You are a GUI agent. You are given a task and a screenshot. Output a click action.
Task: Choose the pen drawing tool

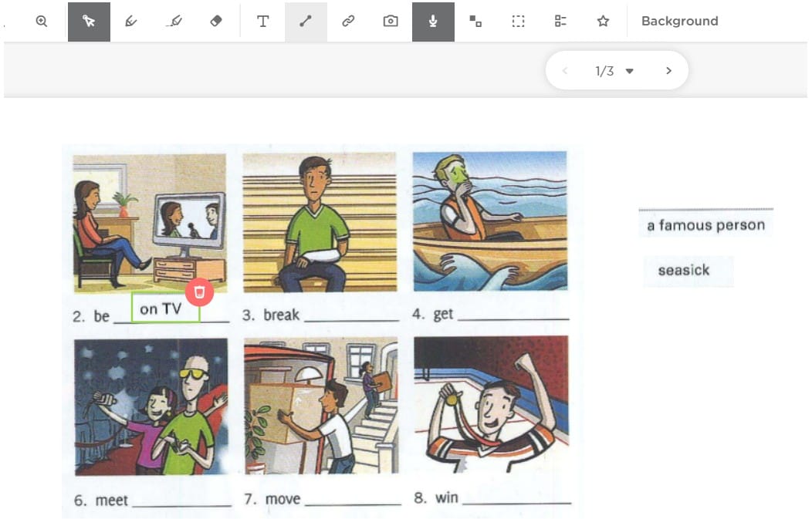[131, 22]
